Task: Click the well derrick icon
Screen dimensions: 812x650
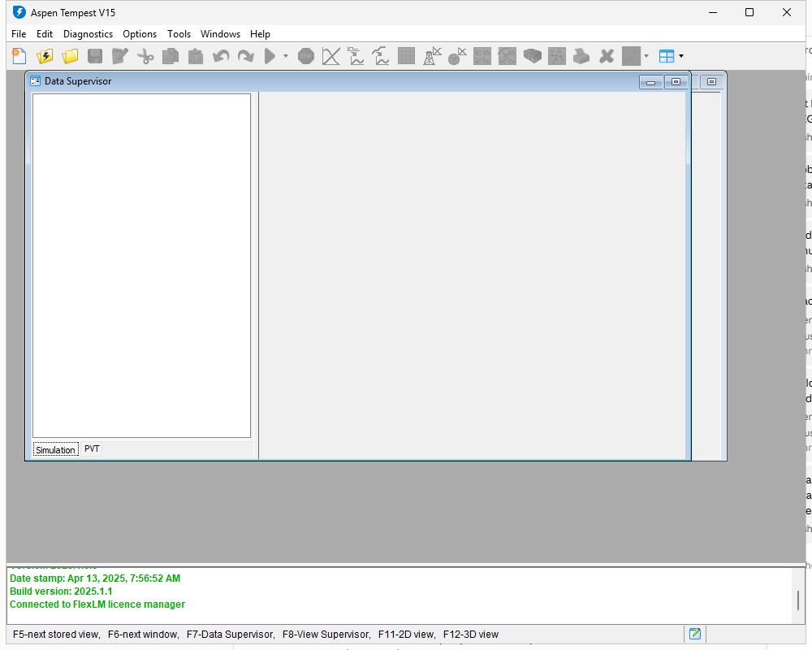Action: 432,56
